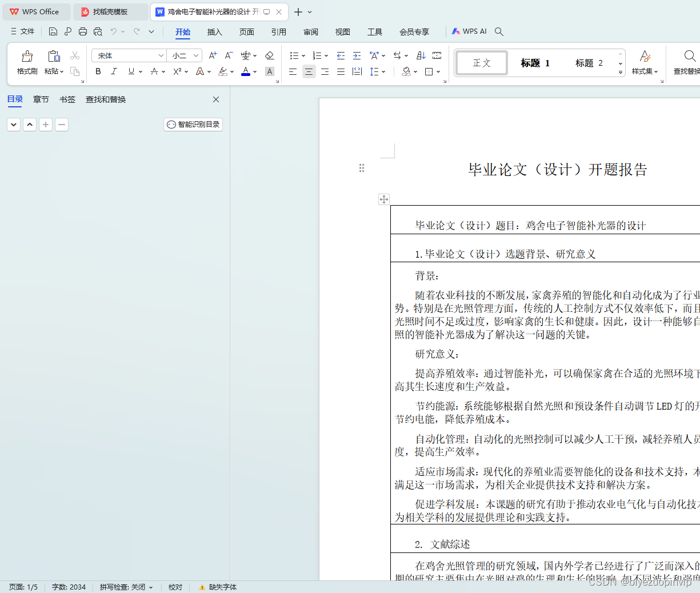
Task: Toggle center alignment
Action: click(309, 71)
